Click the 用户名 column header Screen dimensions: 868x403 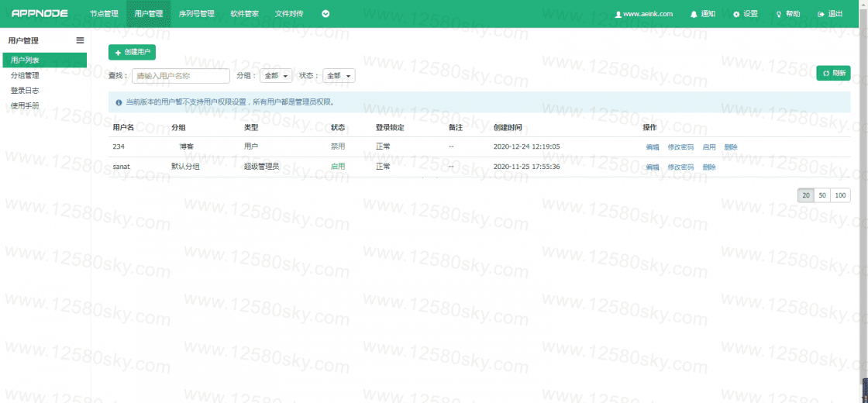[123, 127]
